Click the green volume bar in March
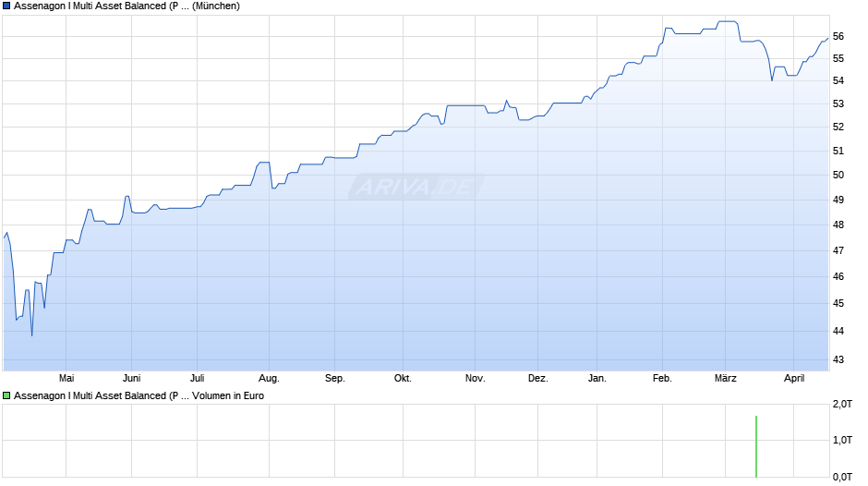The width and height of the screenshot is (868, 486). tap(756, 446)
